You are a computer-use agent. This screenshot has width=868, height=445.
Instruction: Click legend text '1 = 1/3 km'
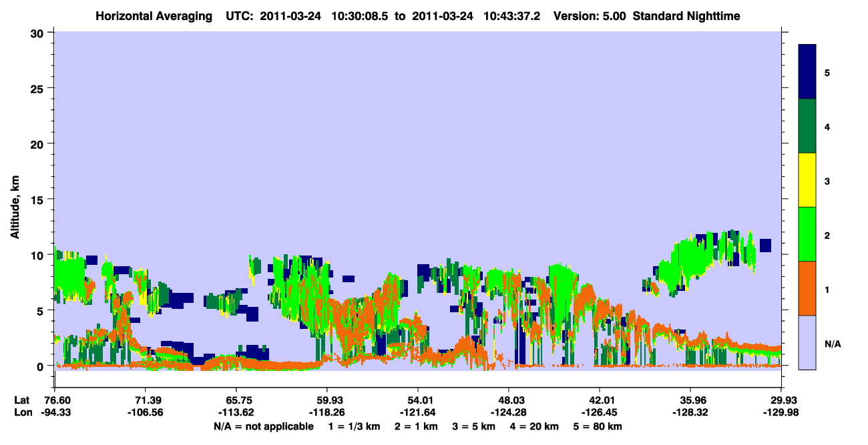[354, 426]
